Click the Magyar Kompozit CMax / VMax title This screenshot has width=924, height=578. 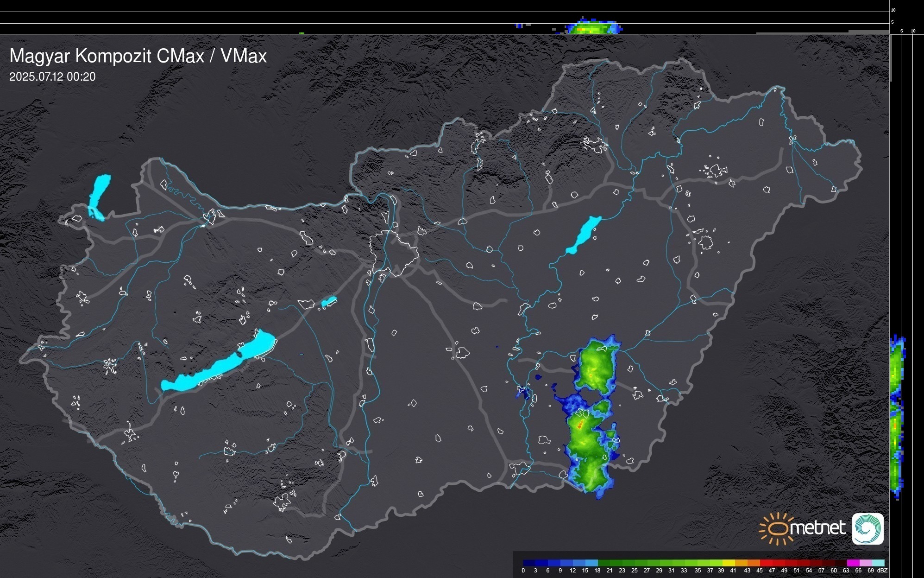138,56
